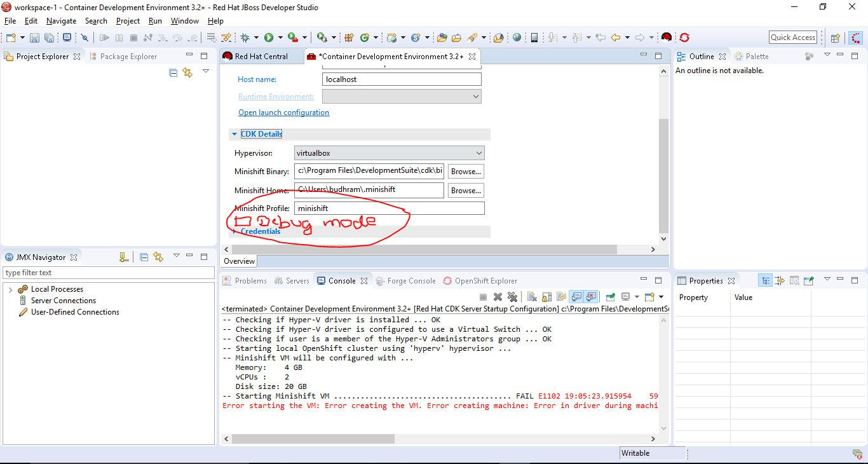Click the Host name input field
The height and width of the screenshot is (464, 868).
tap(402, 79)
